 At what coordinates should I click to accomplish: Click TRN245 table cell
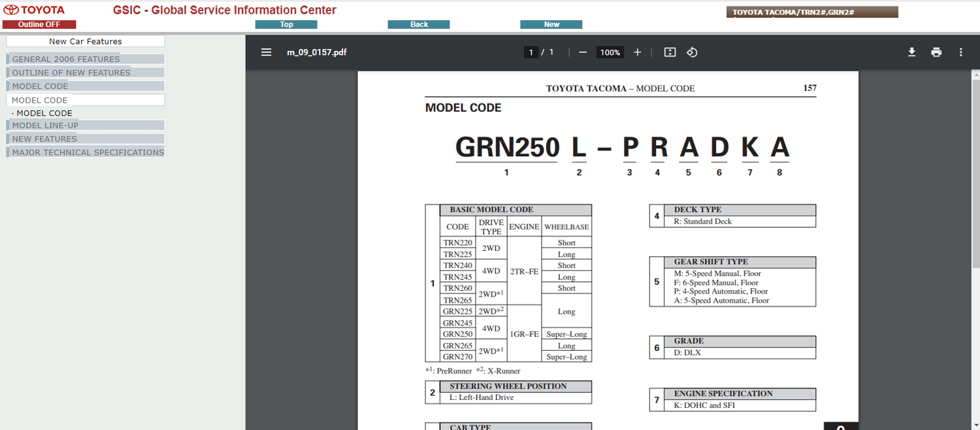coord(457,277)
